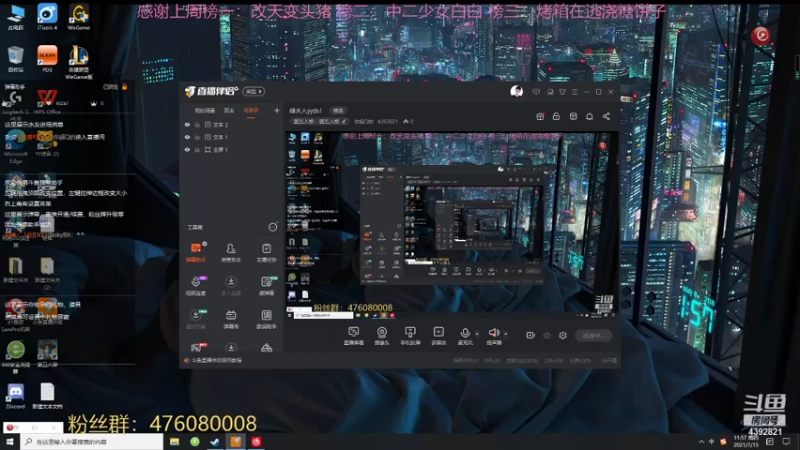Add a screen capture source
This screenshot has height=450, width=800.
[354, 336]
